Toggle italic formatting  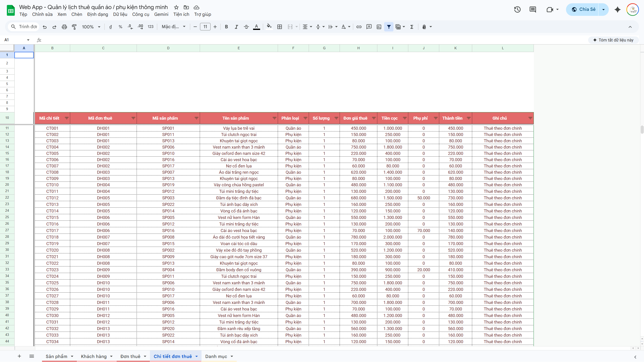(x=236, y=27)
